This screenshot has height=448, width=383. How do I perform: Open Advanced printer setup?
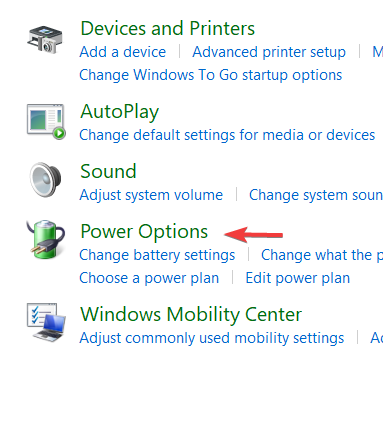point(269,52)
